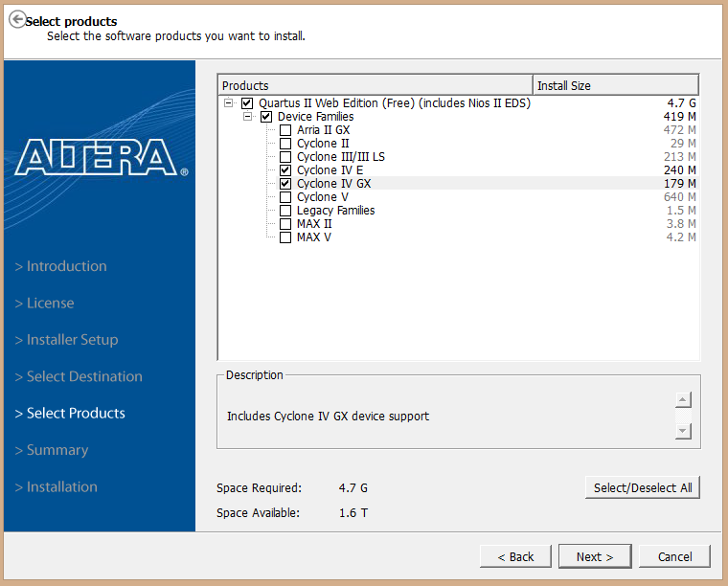The image size is (728, 586).
Task: Enable the Cyclone V checkbox
Action: tap(285, 197)
